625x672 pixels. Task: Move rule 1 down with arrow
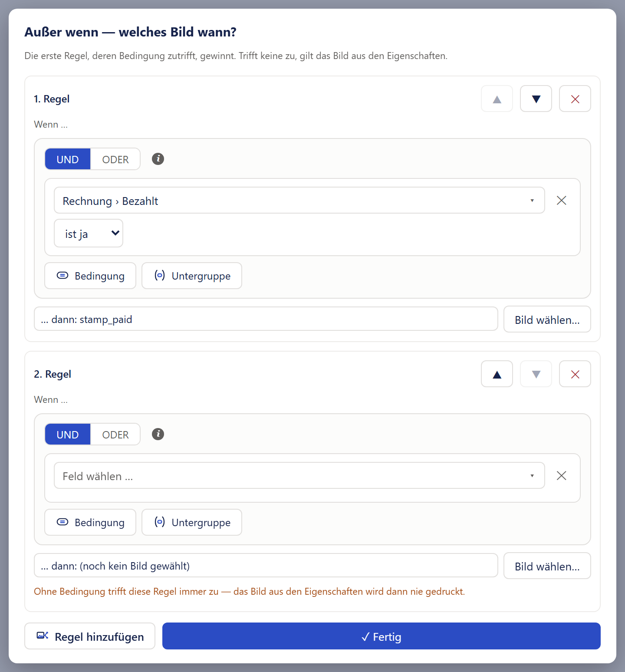pos(536,99)
